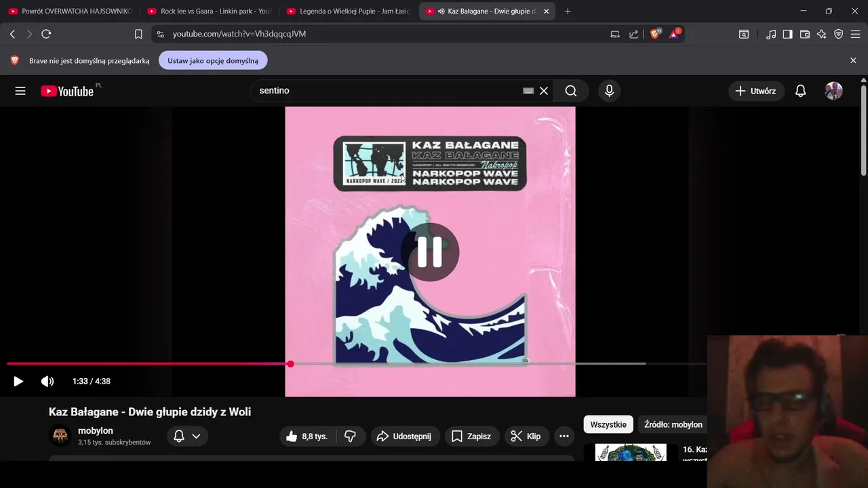Click the red progress bar scrubber handle
The width and height of the screenshot is (868, 488).
tap(290, 364)
